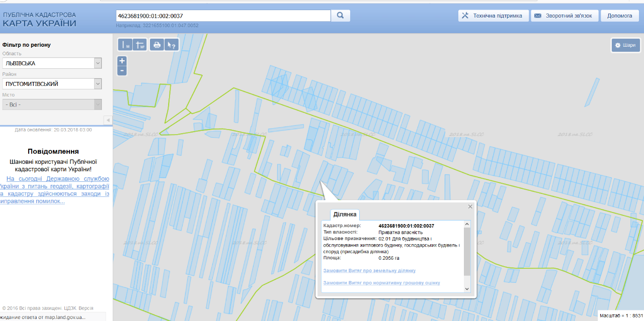The height and width of the screenshot is (321, 644).
Task: Activate the parcel info query tool
Action: 172,45
